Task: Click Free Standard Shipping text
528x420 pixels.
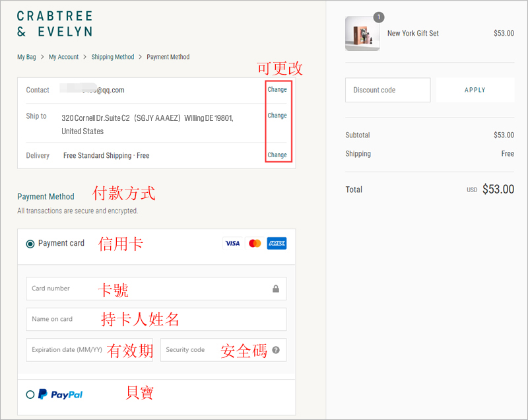Action: [x=106, y=155]
